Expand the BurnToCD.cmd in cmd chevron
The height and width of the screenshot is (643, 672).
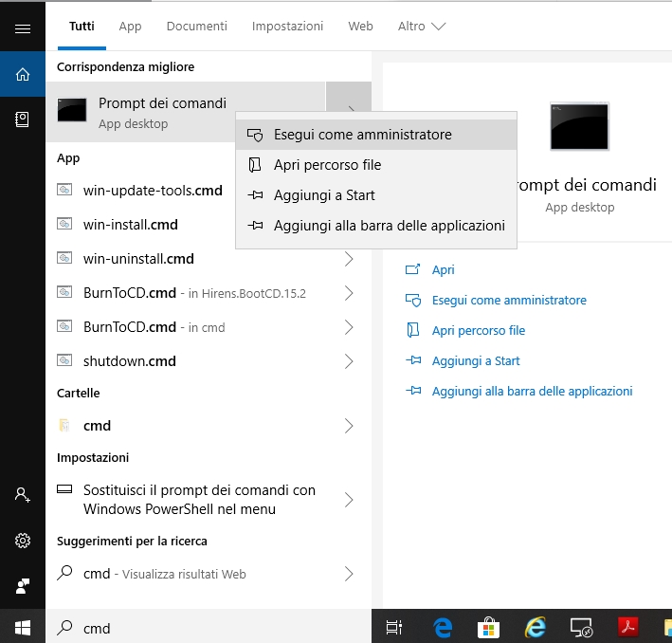pos(349,327)
